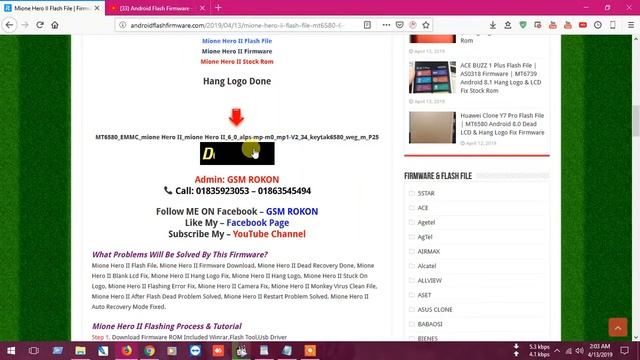Open Chrome from the taskbar

pyautogui.click(x=149, y=351)
